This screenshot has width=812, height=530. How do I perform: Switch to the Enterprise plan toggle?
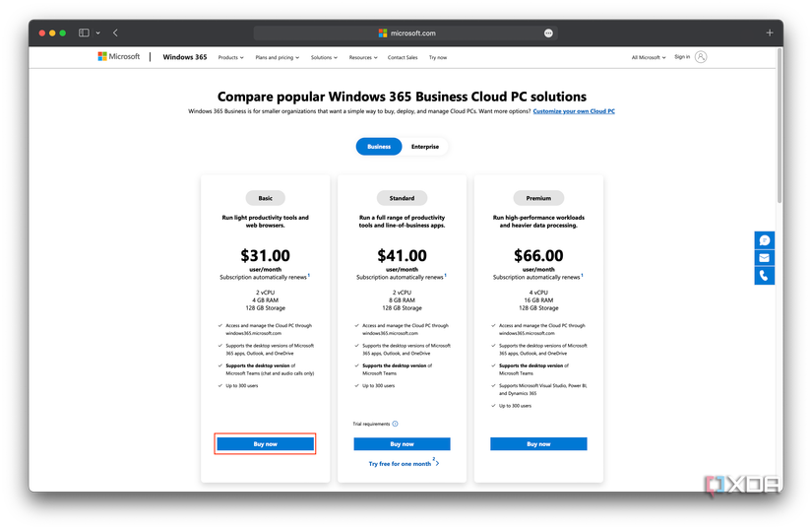coord(425,147)
